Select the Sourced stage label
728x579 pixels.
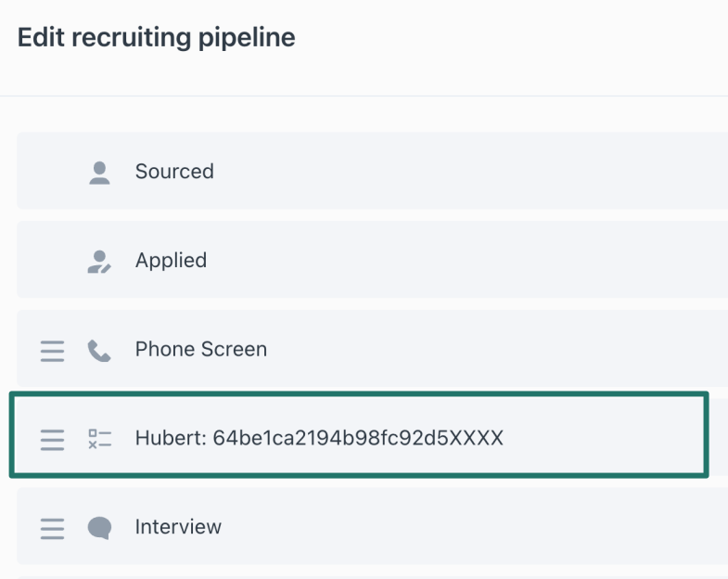pos(174,171)
